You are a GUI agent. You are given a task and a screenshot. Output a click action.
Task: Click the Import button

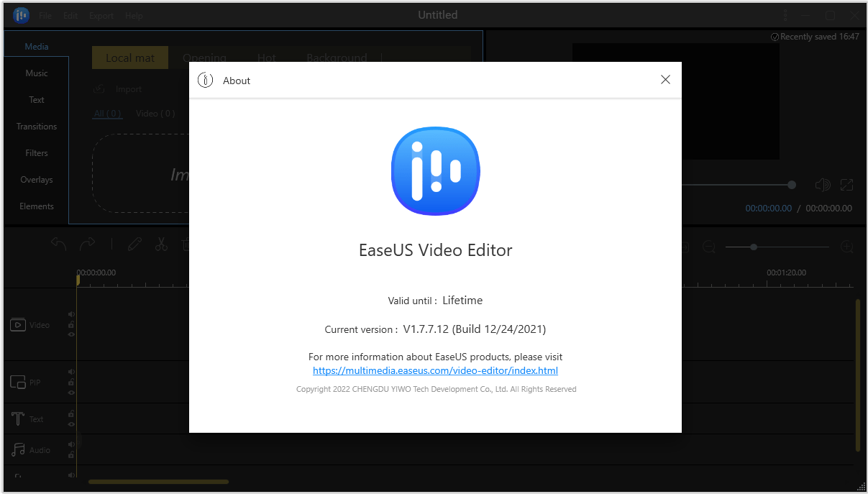point(119,89)
